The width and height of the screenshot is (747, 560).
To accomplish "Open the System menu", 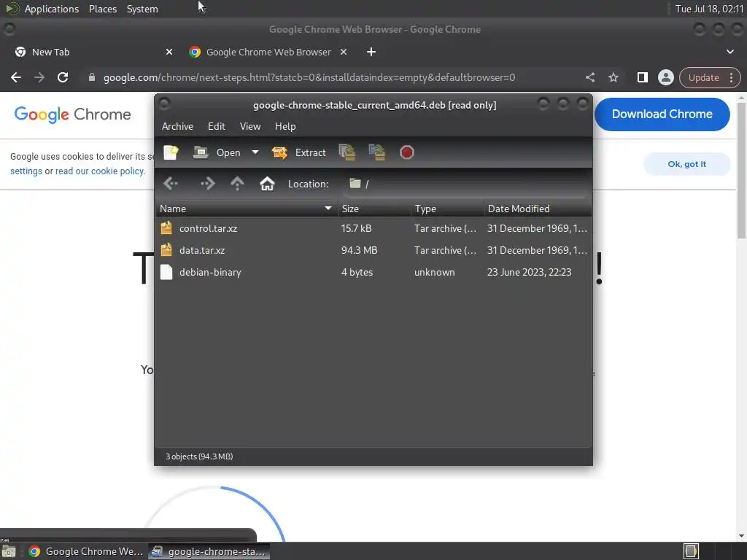I will [142, 9].
